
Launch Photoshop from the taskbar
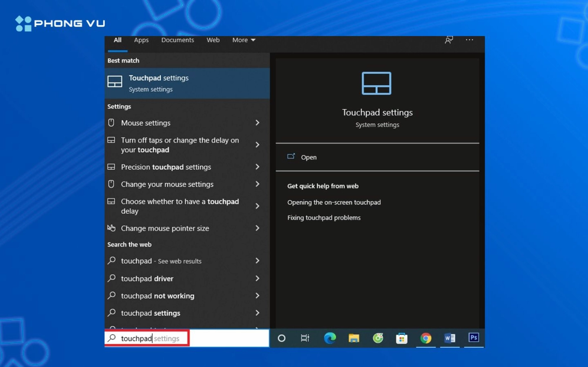pyautogui.click(x=473, y=338)
